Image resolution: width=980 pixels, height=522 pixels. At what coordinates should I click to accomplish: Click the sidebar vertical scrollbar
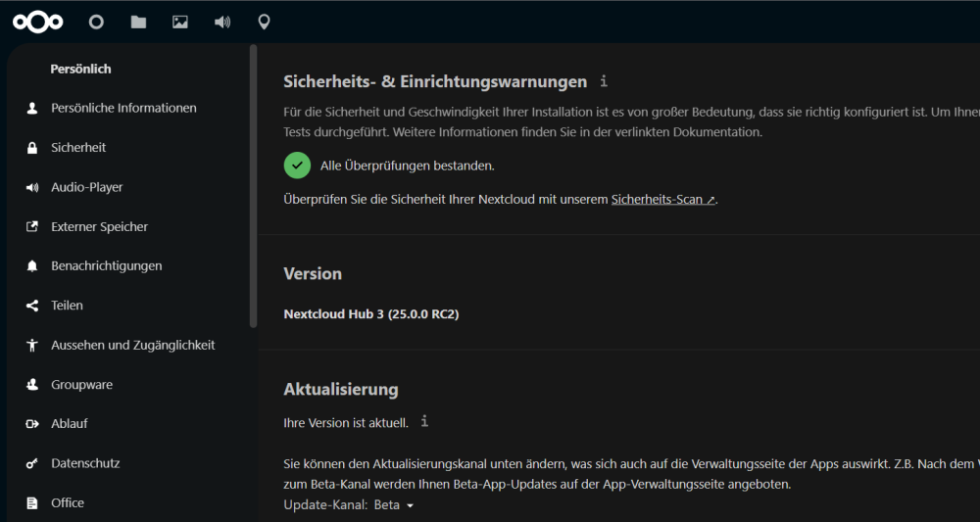pos(253,186)
